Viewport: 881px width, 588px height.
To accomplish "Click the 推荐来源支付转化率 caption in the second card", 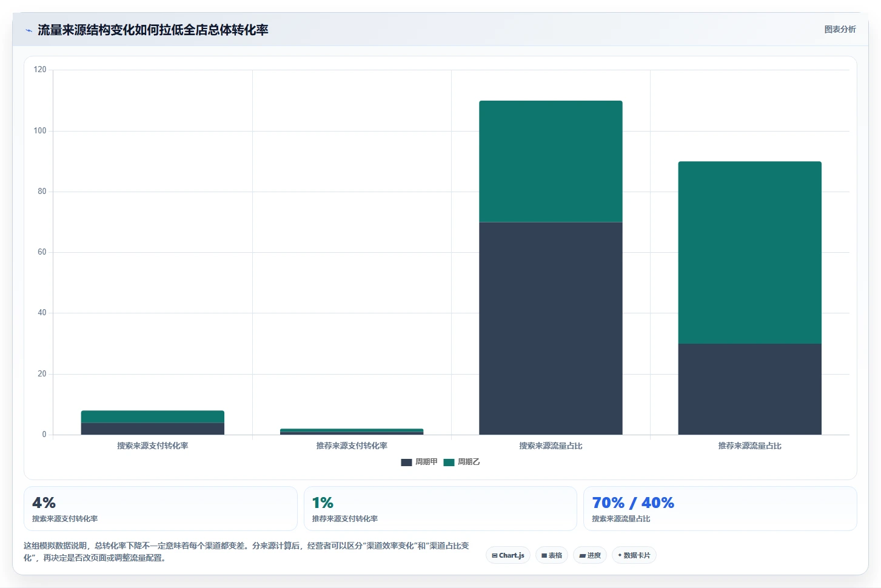I will (x=345, y=519).
